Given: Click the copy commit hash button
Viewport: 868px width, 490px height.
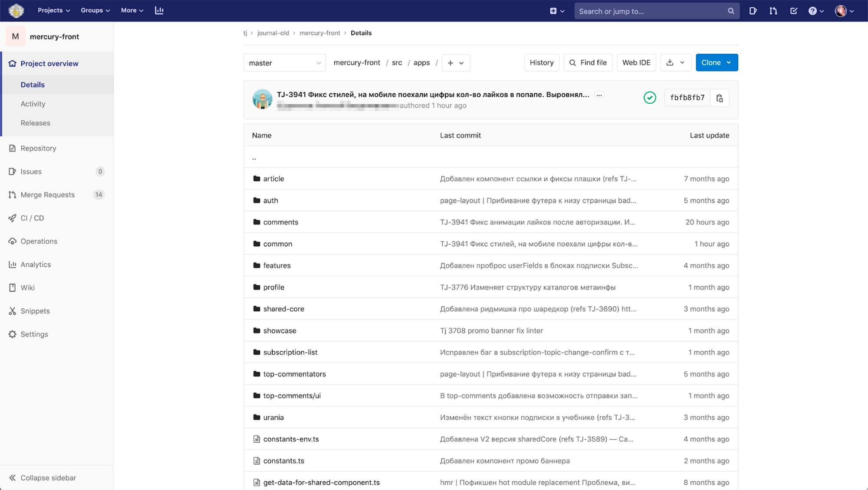Looking at the screenshot, I should (720, 98).
